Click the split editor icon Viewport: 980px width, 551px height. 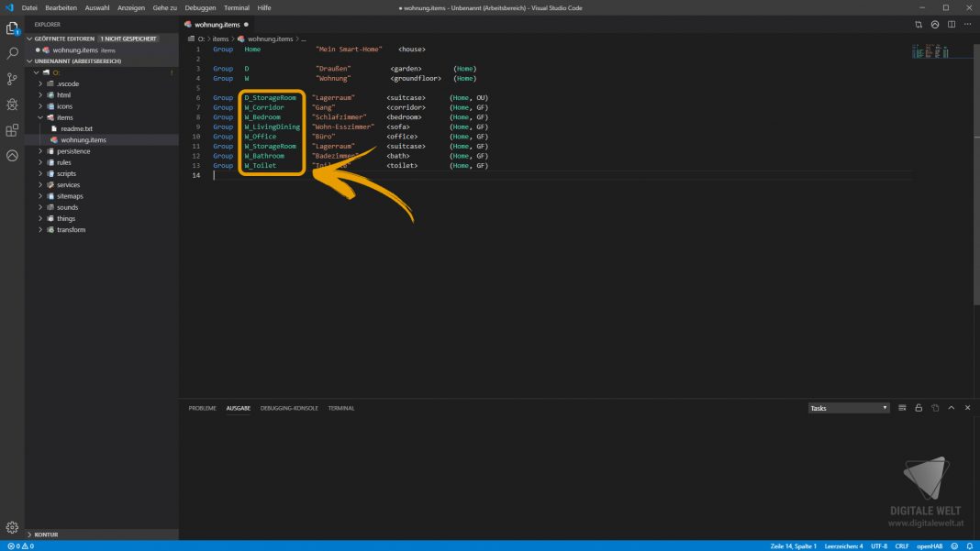952,25
